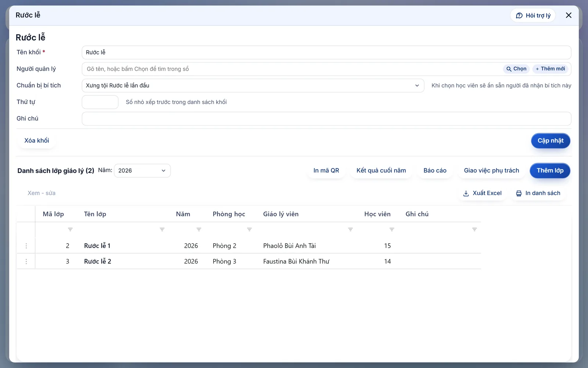
Task: Open Kết quả cuối năm
Action: [381, 170]
